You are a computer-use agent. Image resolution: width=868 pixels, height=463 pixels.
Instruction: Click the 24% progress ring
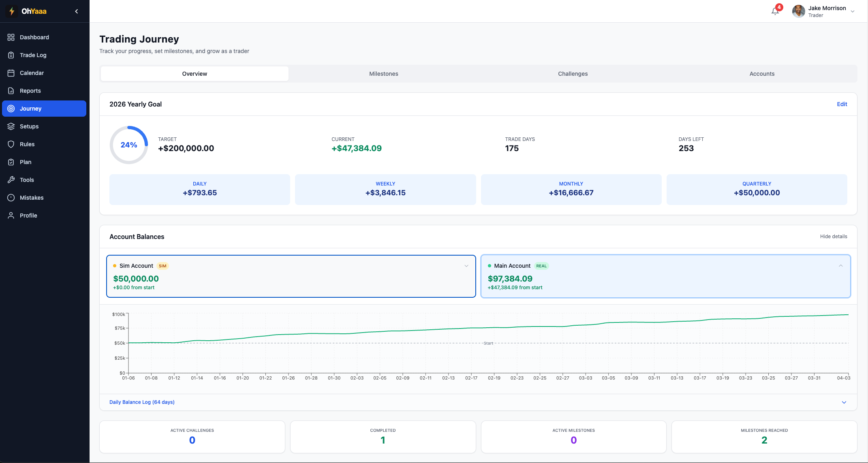tap(128, 145)
